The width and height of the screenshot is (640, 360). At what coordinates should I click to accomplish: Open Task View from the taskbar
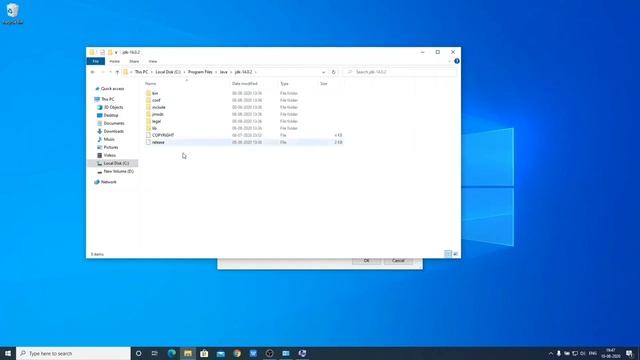(x=155, y=353)
